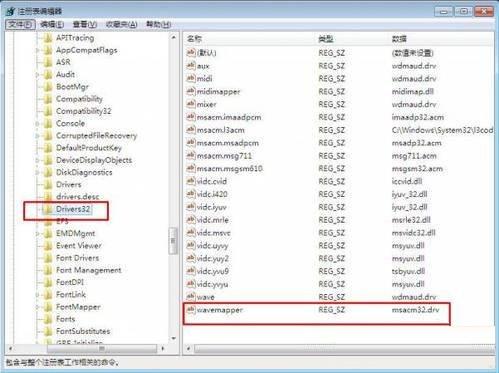Sort by the 类型 column header
Image resolution: width=499 pixels, height=373 pixels.
[x=352, y=39]
